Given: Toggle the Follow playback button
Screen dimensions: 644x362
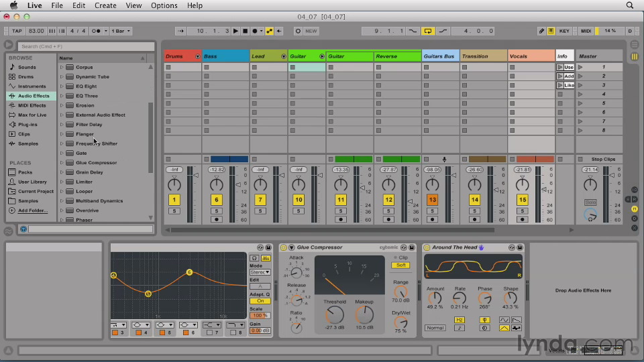Looking at the screenshot, I should pyautogui.click(x=180, y=31).
